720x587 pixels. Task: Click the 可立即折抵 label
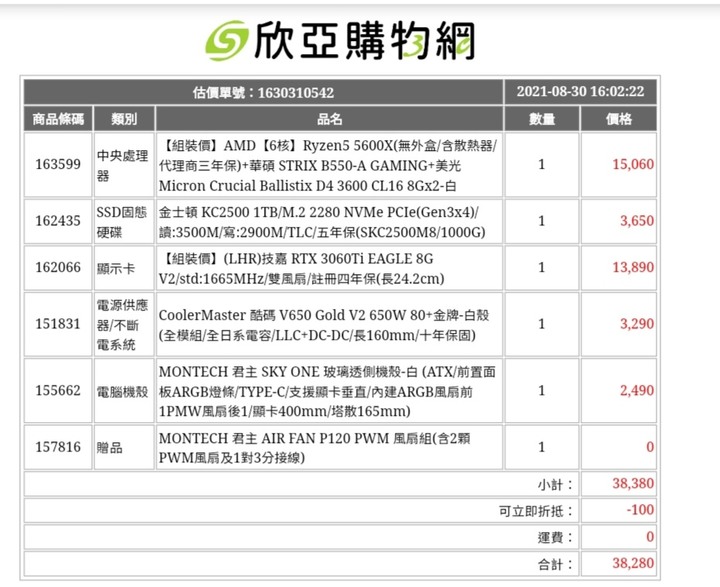point(536,511)
